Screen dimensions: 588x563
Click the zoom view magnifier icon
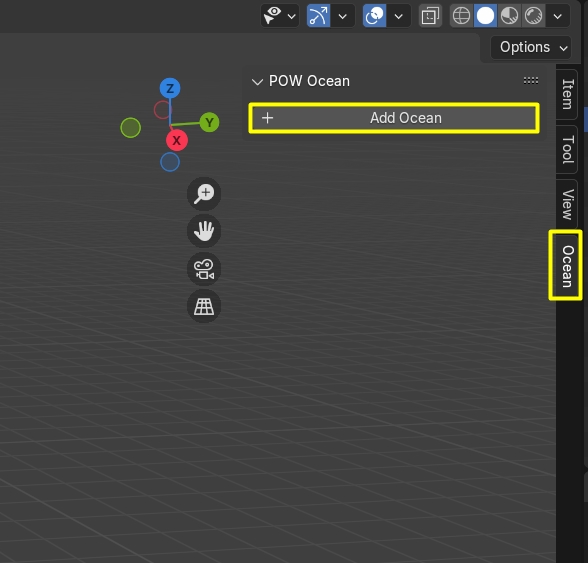point(204,194)
